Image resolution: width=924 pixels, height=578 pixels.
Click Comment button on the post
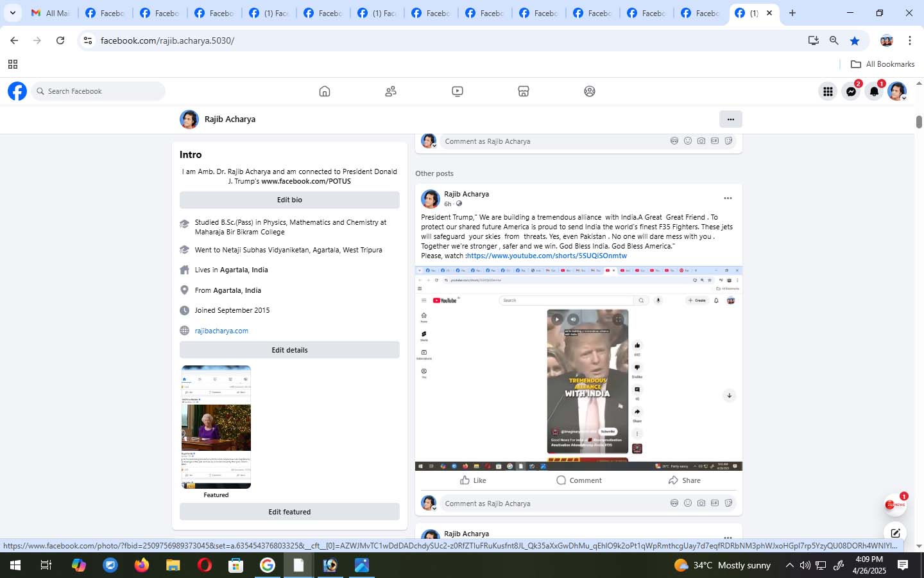pos(579,480)
